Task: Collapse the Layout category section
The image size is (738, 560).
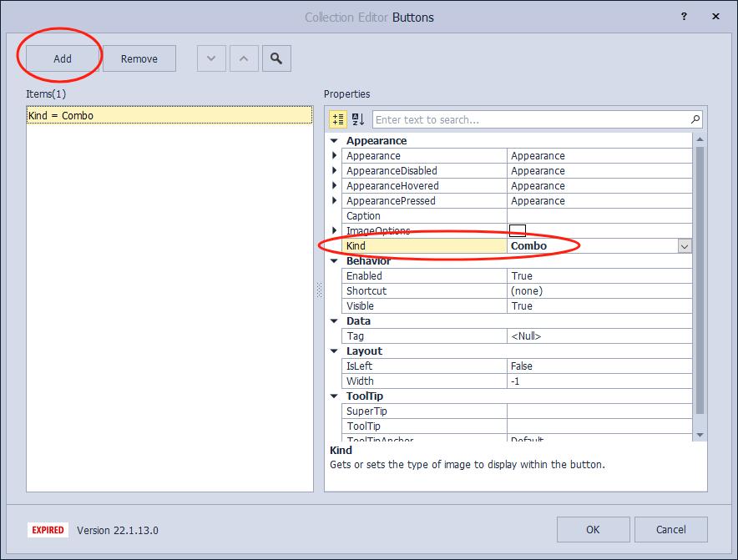Action: (335, 351)
